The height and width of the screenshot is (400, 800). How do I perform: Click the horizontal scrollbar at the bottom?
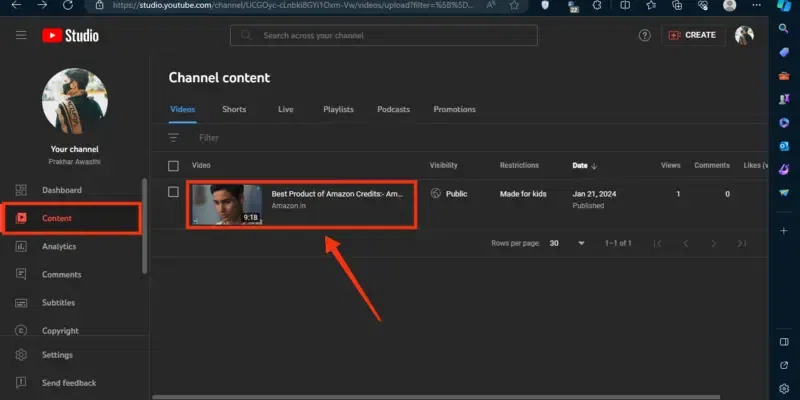click(x=436, y=397)
